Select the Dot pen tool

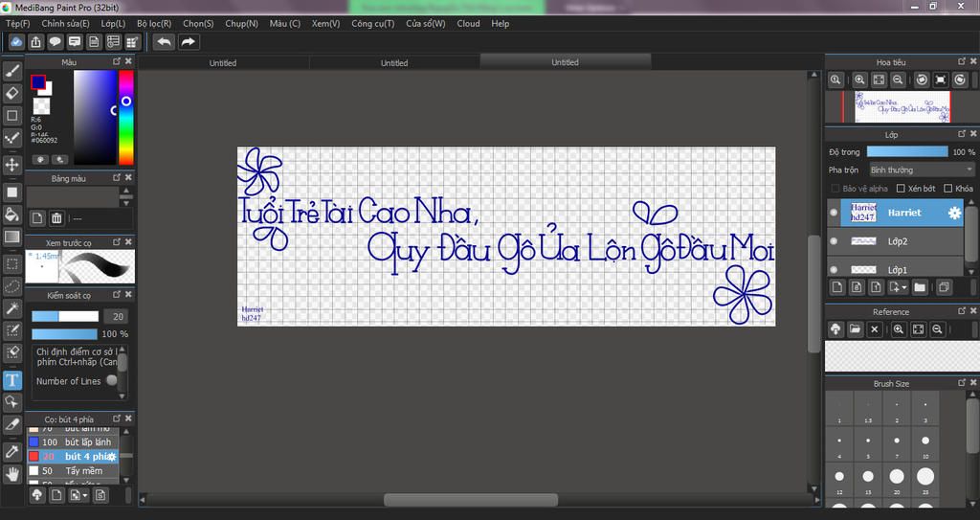click(x=11, y=138)
